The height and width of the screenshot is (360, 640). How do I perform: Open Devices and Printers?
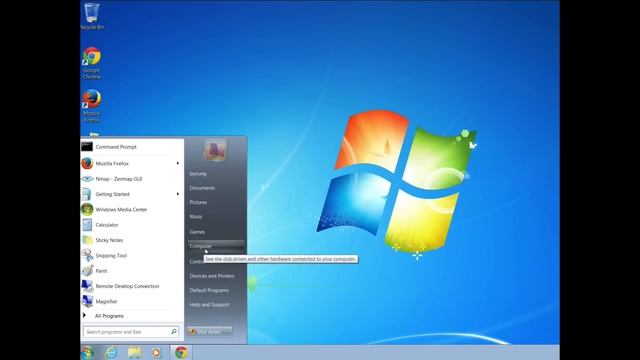click(x=212, y=276)
